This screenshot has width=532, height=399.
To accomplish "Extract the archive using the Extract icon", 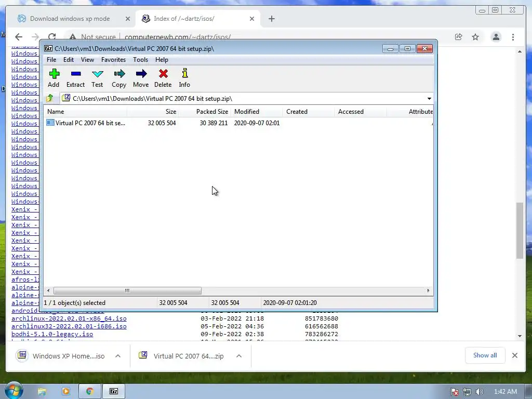I will (75, 78).
